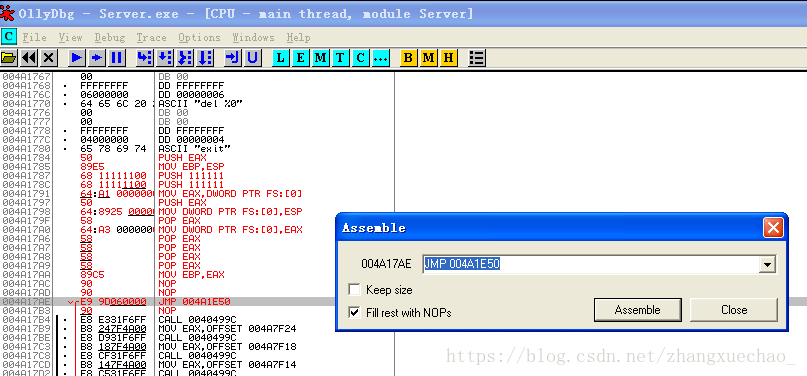Select the DD 00000004 row
Image resolution: width=807 pixels, height=376 pixels.
point(191,139)
